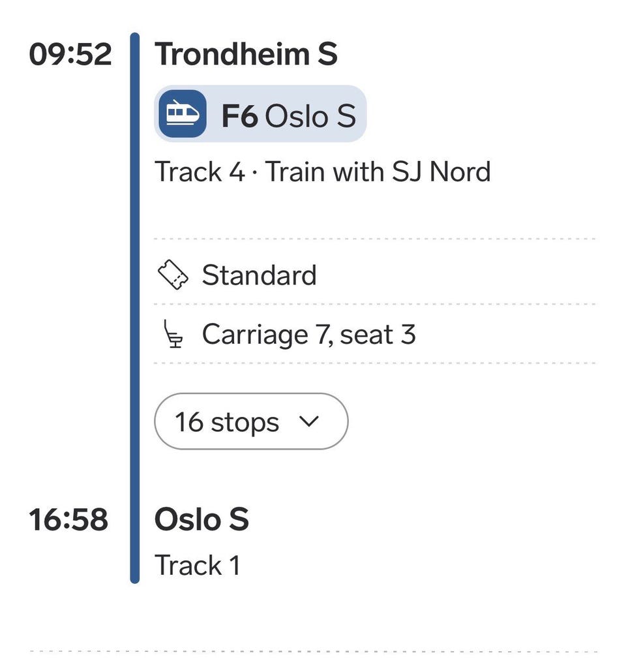Click the blue vertical journey timeline bar
Viewport: 626px width, 672px height.
[135, 307]
